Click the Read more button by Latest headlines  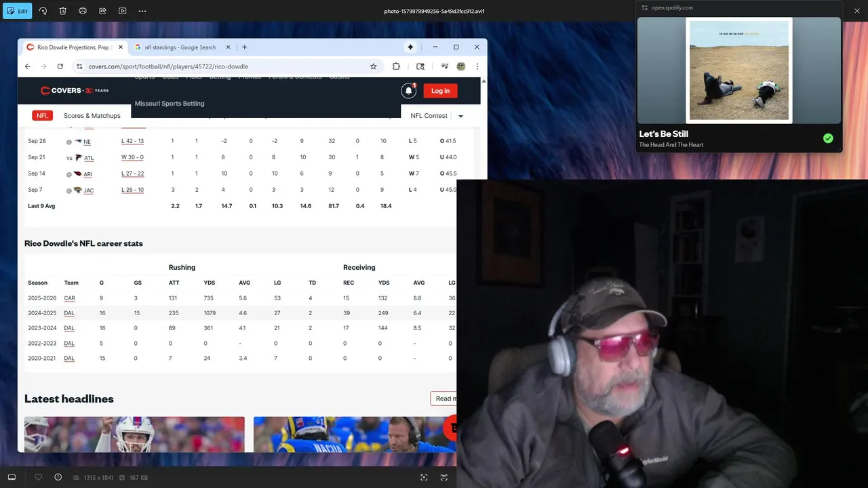point(444,399)
